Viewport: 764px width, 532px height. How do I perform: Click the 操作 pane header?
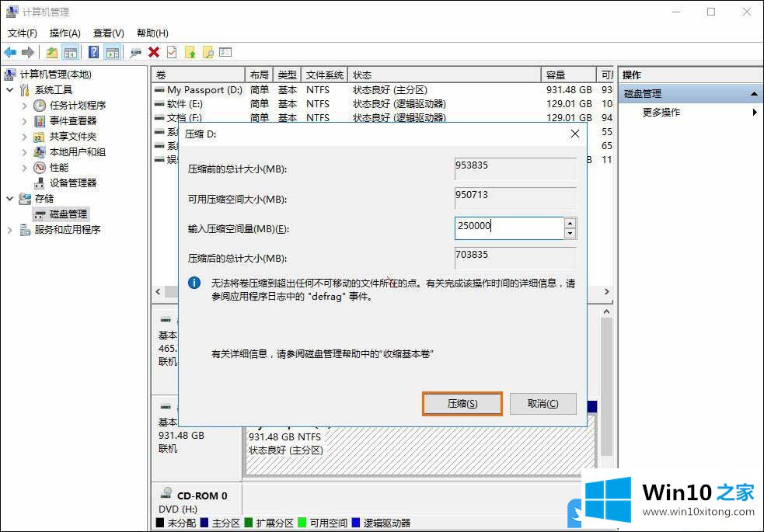(690, 75)
